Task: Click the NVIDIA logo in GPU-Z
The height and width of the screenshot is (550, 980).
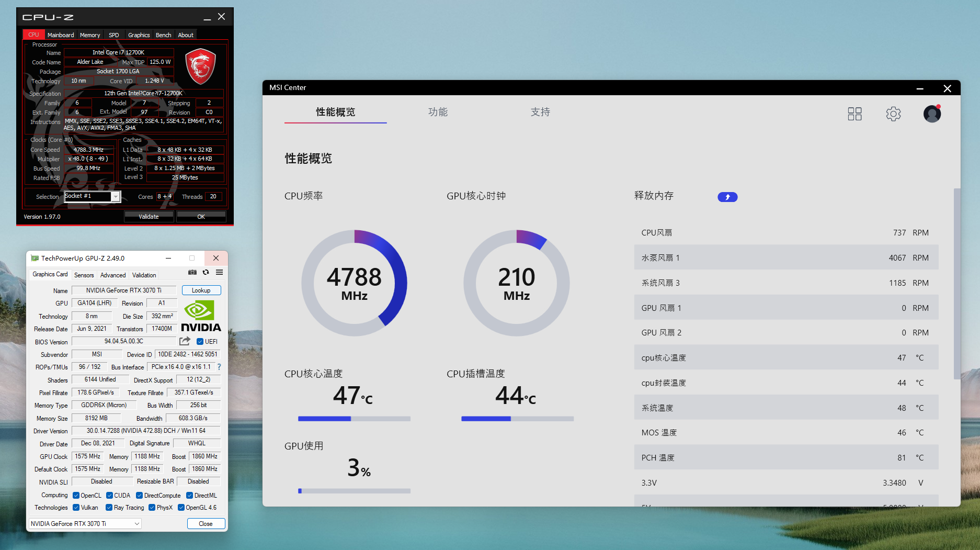Action: (201, 316)
